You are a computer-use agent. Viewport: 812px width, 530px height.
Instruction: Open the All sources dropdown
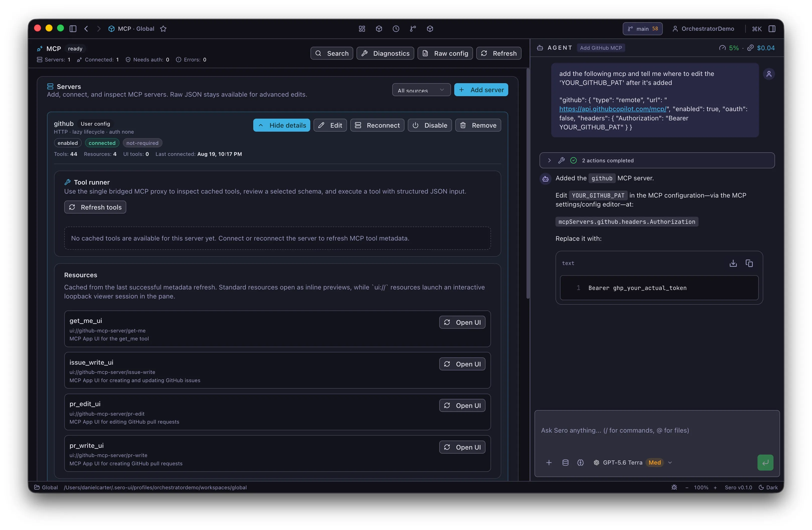tap(421, 90)
